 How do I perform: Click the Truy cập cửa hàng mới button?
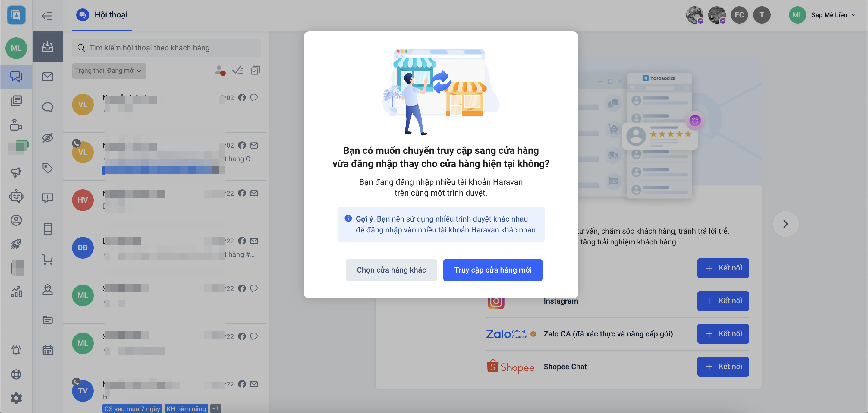pyautogui.click(x=493, y=270)
